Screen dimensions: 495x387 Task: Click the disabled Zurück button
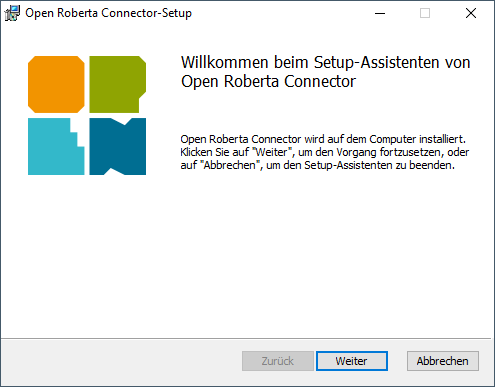pyautogui.click(x=278, y=361)
